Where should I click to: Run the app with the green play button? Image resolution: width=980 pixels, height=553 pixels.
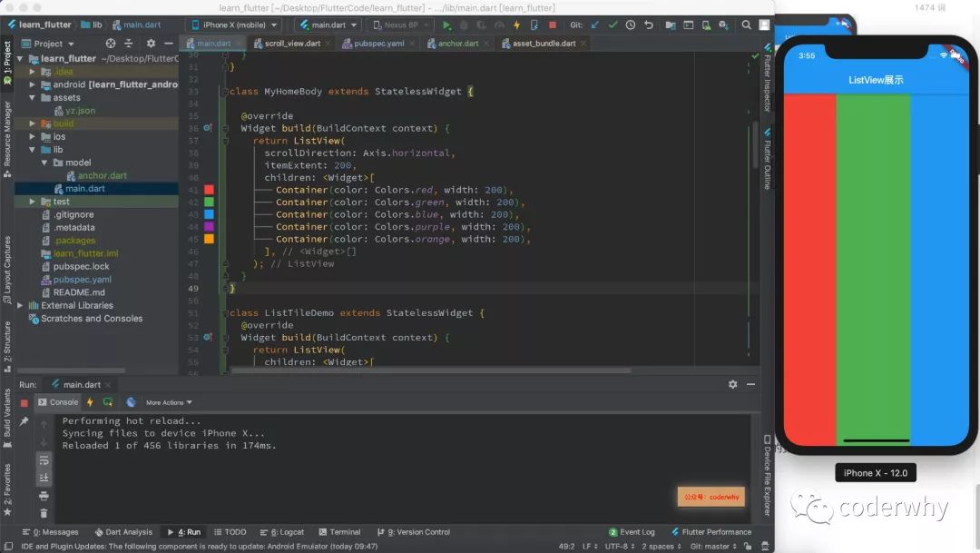[446, 25]
